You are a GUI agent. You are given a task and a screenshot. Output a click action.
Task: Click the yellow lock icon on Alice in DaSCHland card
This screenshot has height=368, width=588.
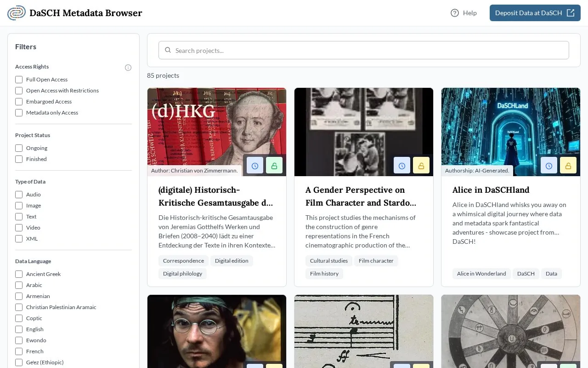point(568,166)
